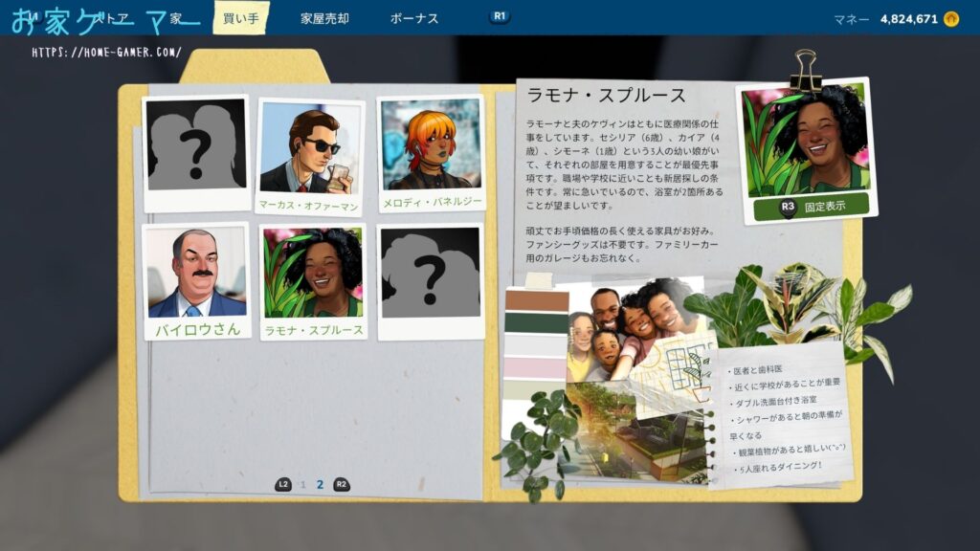Select the ラモナ・スプルース buyer card
This screenshot has height=551, width=980.
[x=313, y=281]
